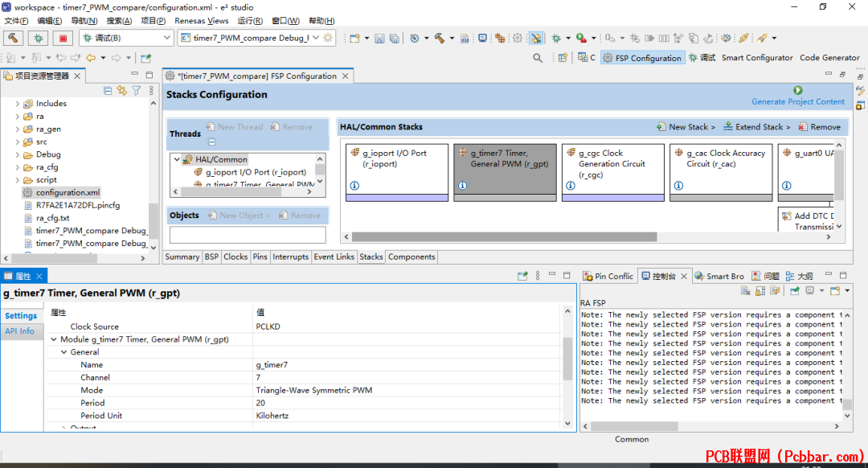Image resolution: width=868 pixels, height=468 pixels.
Task: Click the HAL/Common Stacks horizontal scrollbar
Action: pos(504,237)
